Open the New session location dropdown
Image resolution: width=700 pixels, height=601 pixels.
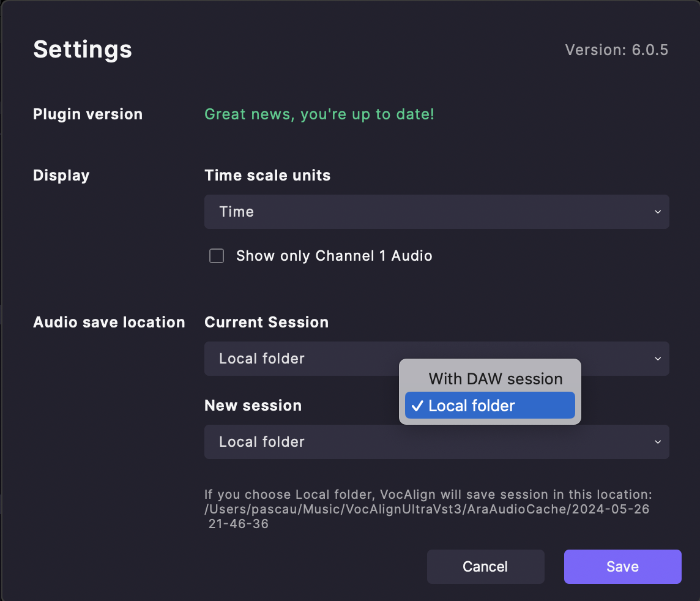coord(436,442)
